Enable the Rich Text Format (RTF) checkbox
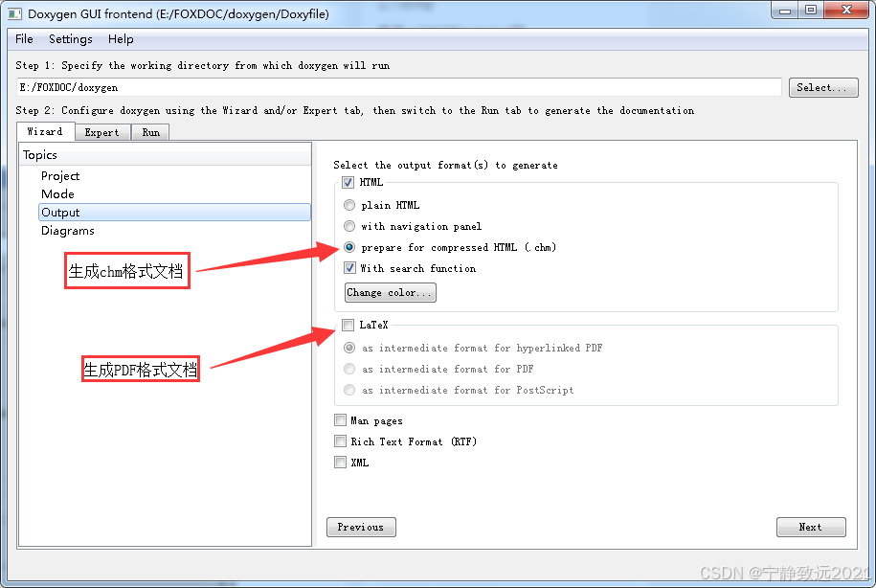This screenshot has height=588, width=876. click(340, 441)
